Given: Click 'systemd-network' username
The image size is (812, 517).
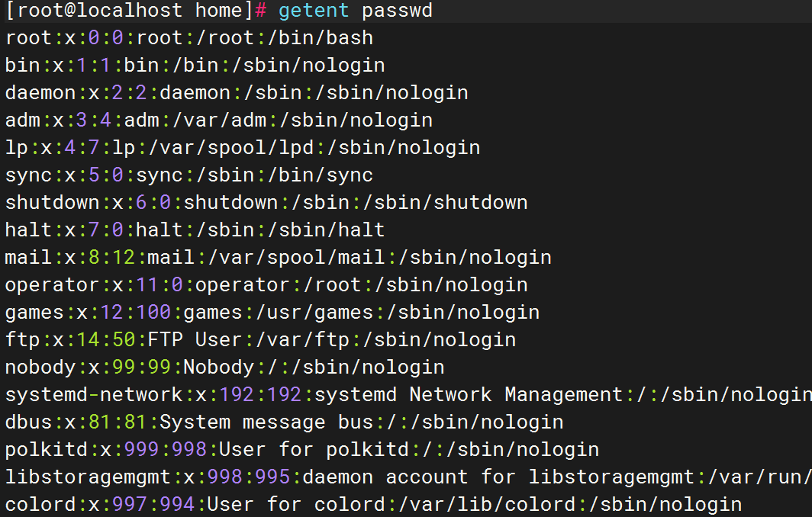Looking at the screenshot, I should click(x=94, y=395).
